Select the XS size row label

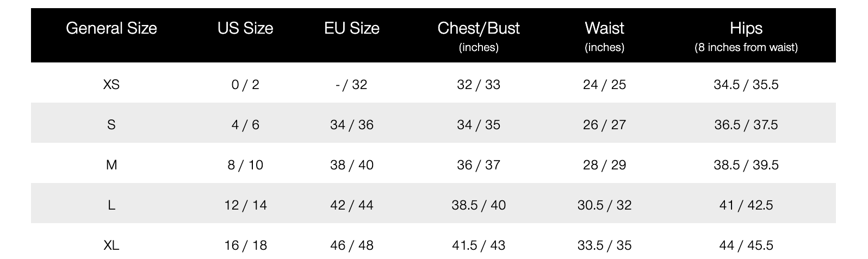111,85
